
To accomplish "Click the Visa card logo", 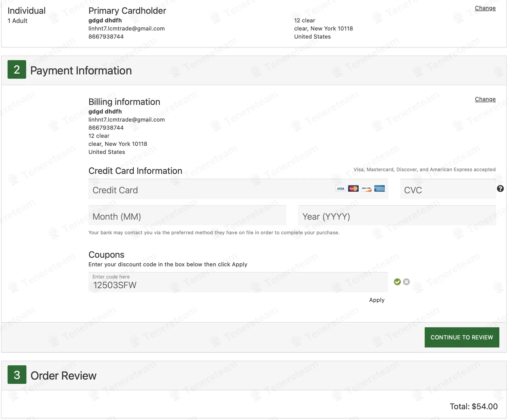I will pyautogui.click(x=340, y=189).
